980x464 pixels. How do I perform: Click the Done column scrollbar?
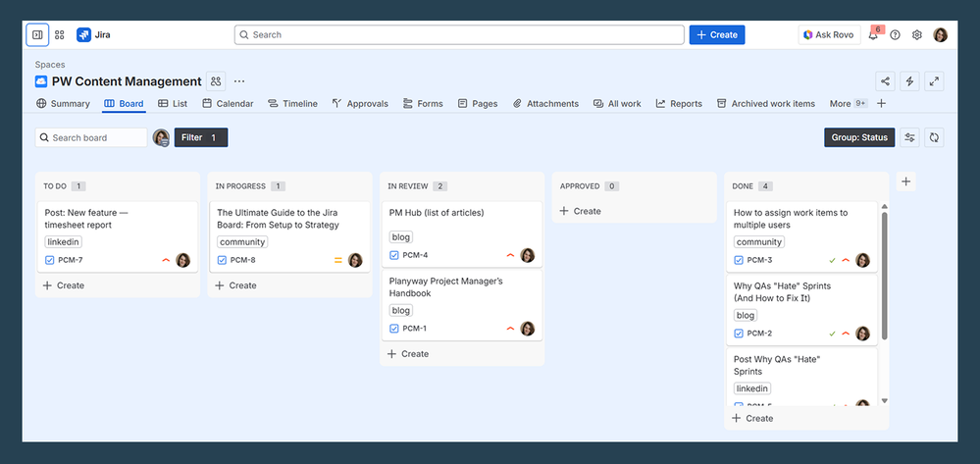pos(885,275)
